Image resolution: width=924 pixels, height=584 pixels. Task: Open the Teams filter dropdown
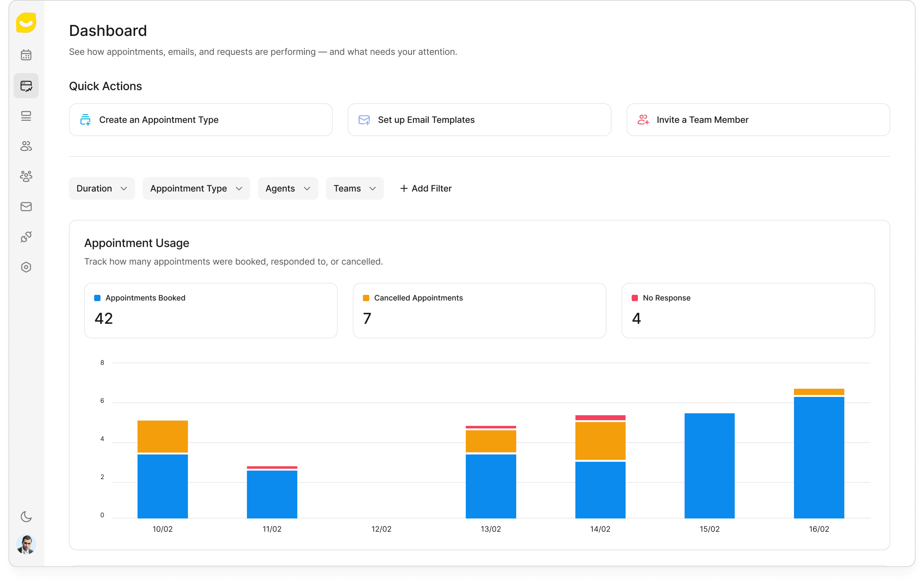pyautogui.click(x=354, y=188)
